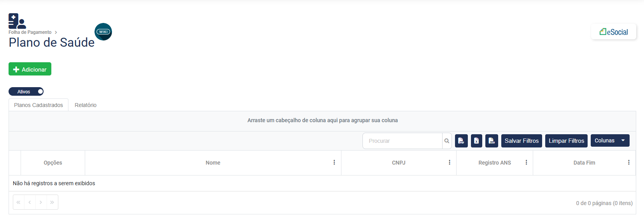Export the table to Excel
The width and height of the screenshot is (644, 221).
[x=476, y=141]
